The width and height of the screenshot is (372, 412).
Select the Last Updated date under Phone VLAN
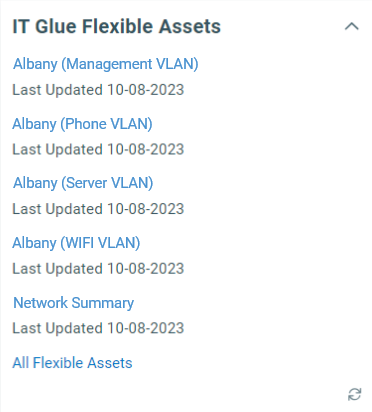146,149
